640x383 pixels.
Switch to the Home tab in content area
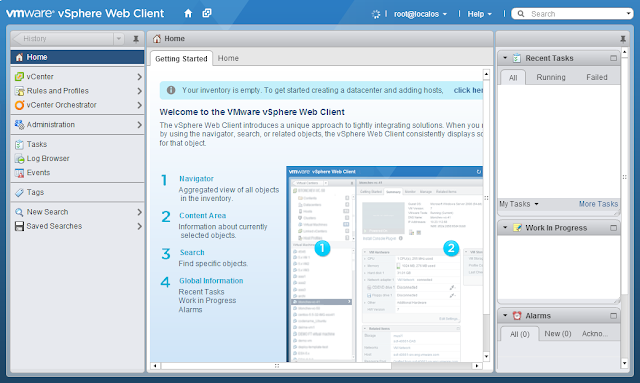tap(228, 58)
